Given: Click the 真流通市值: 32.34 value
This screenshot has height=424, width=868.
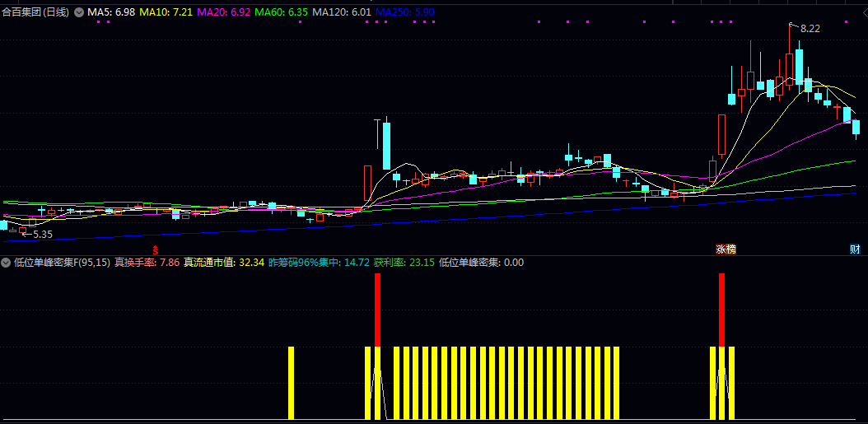Looking at the screenshot, I should point(224,263).
